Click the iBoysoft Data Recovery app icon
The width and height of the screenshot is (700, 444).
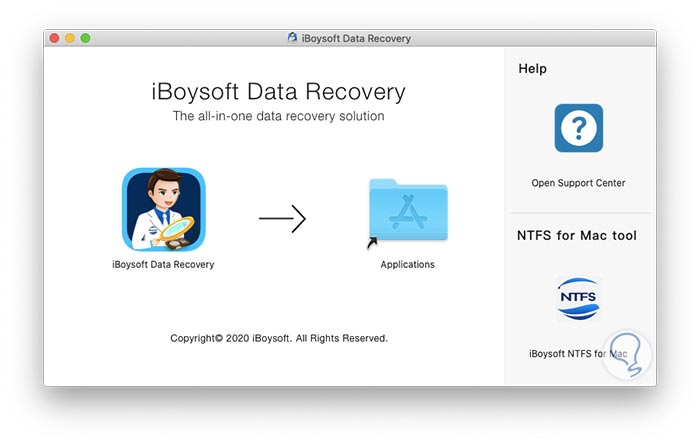click(163, 209)
